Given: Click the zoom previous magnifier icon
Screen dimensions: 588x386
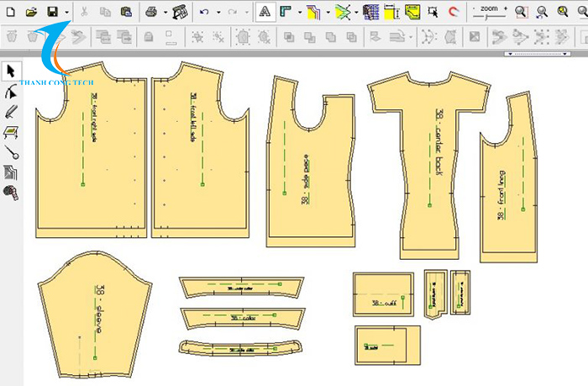Looking at the screenshot, I should (542, 12).
